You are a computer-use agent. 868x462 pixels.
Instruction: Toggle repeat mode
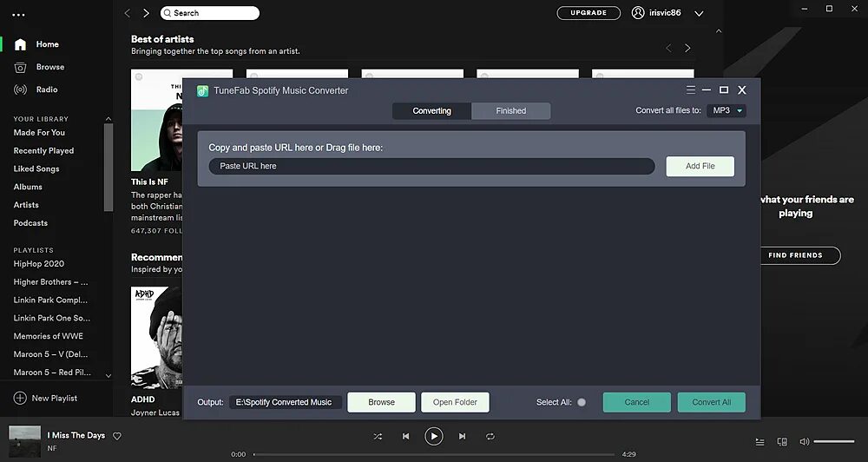490,437
